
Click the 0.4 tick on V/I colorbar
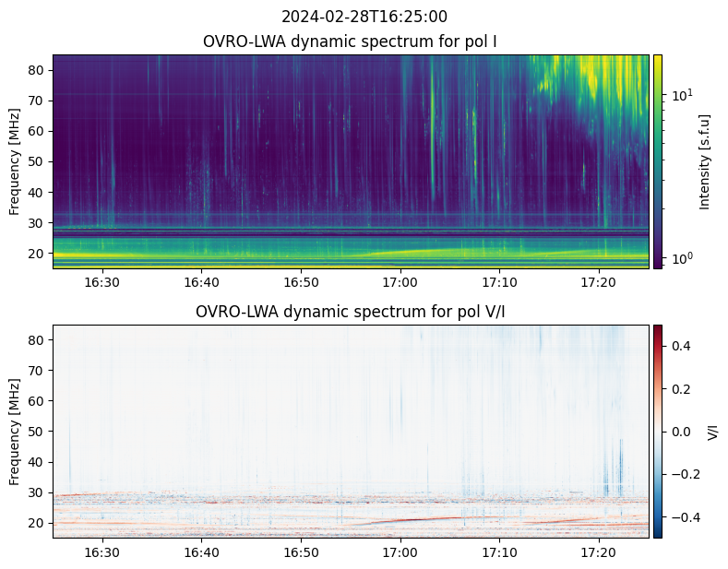click(x=679, y=345)
